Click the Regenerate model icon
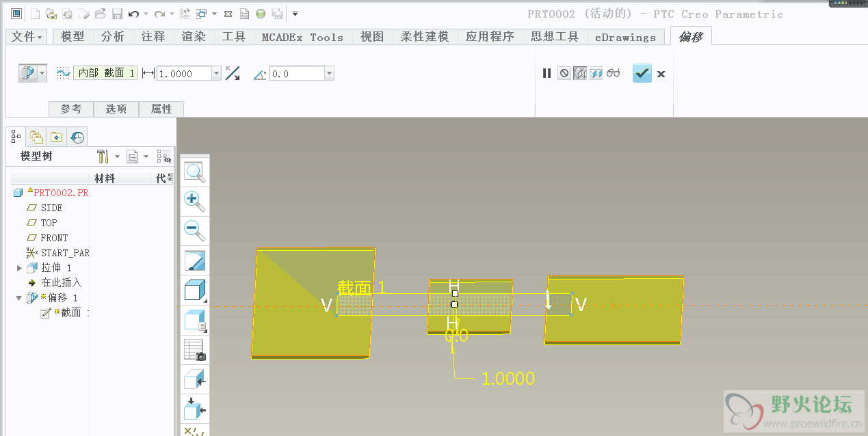The image size is (868, 436). 185,14
